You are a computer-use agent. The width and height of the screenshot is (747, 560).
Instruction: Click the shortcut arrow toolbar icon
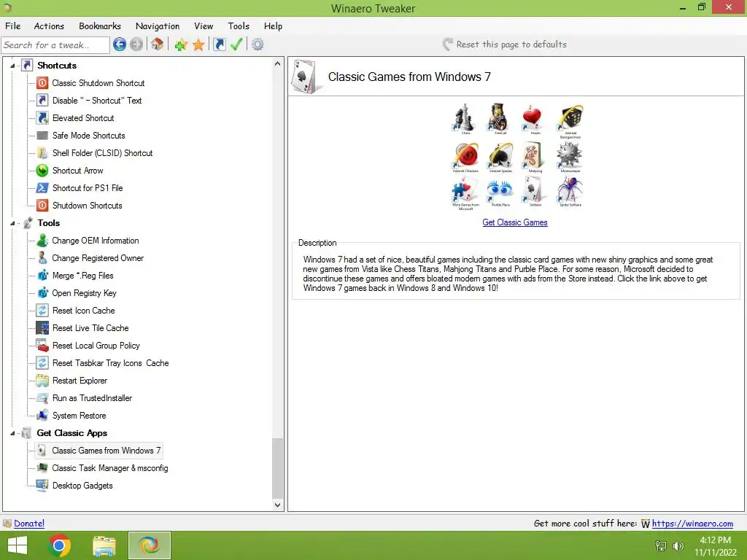(219, 44)
